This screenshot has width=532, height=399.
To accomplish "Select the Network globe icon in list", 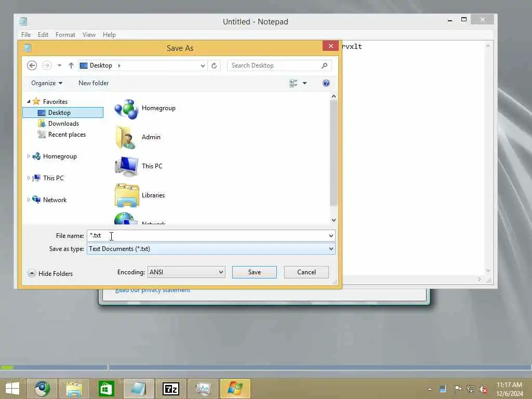I will pyautogui.click(x=126, y=218).
